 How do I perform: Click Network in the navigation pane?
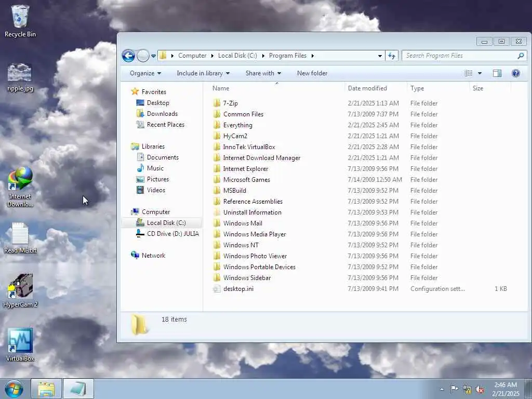pos(153,256)
